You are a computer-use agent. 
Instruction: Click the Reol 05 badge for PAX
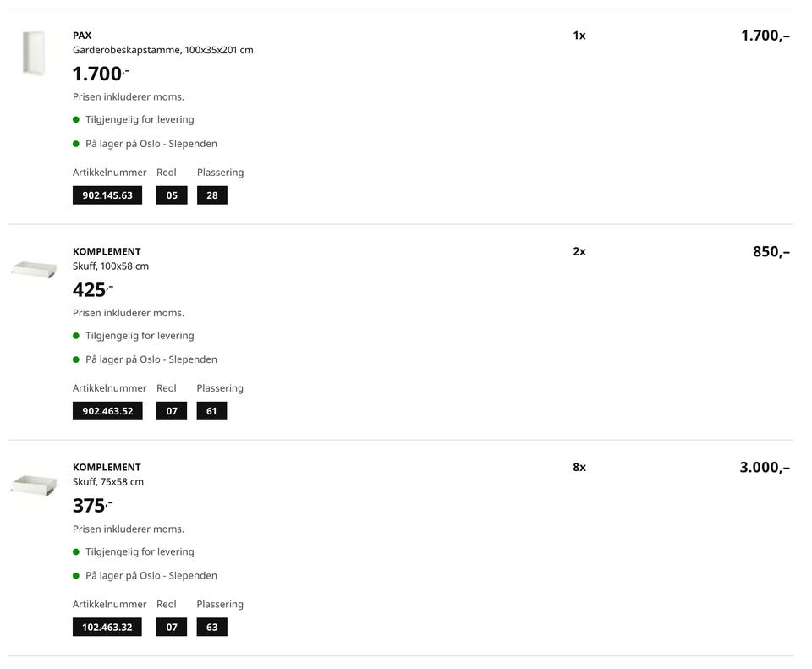(x=172, y=195)
